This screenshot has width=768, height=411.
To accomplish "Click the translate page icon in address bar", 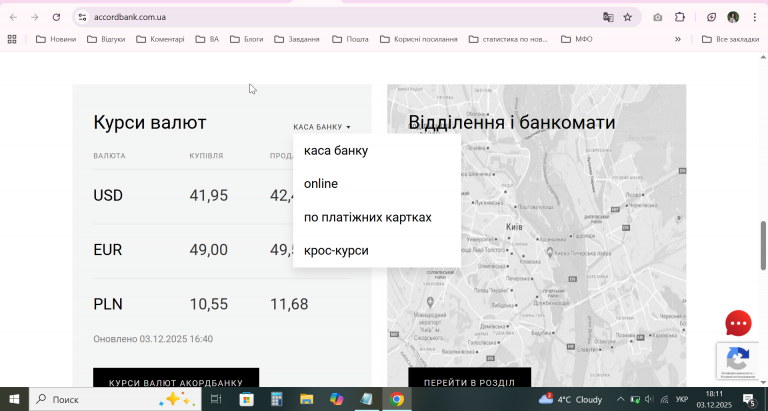I will 607,17.
